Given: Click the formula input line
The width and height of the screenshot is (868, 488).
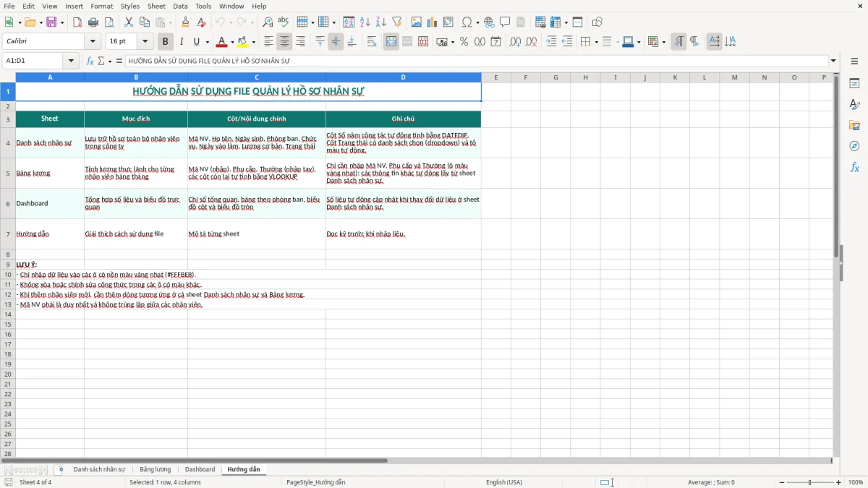Looking at the screenshot, I should (477, 61).
